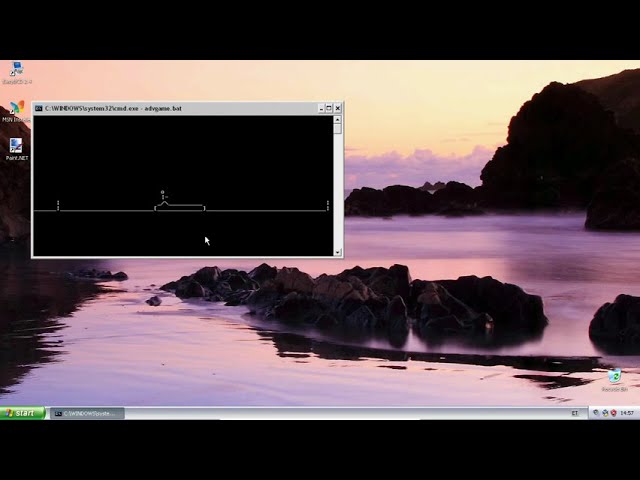Click the red shield tray icon
The image size is (640, 480).
613,413
